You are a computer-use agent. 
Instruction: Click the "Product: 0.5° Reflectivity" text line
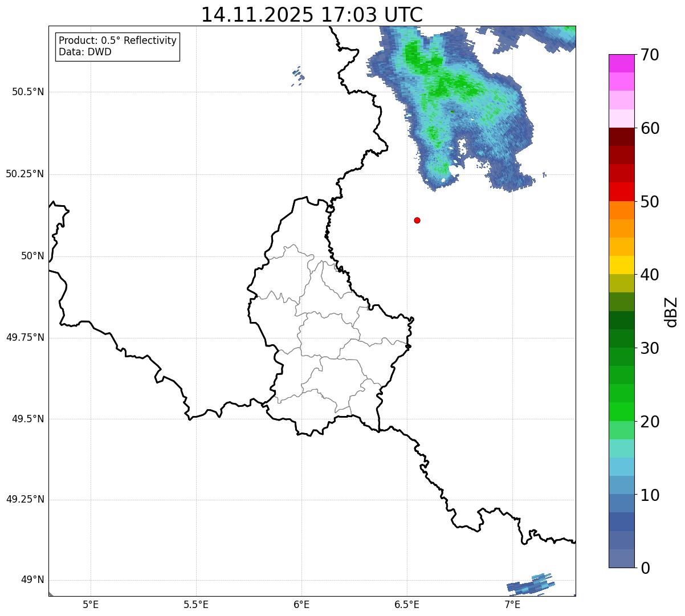[117, 41]
